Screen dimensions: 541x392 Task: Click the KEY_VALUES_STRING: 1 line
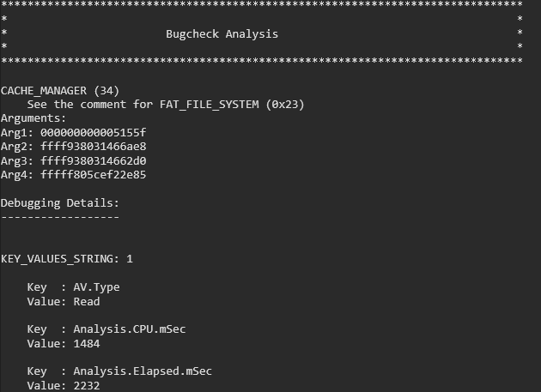[x=67, y=259]
